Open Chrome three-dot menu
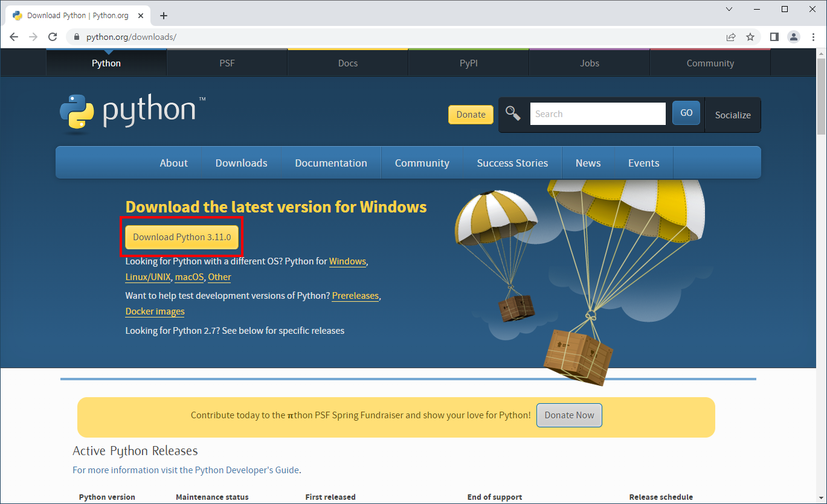827x504 pixels. [x=813, y=37]
